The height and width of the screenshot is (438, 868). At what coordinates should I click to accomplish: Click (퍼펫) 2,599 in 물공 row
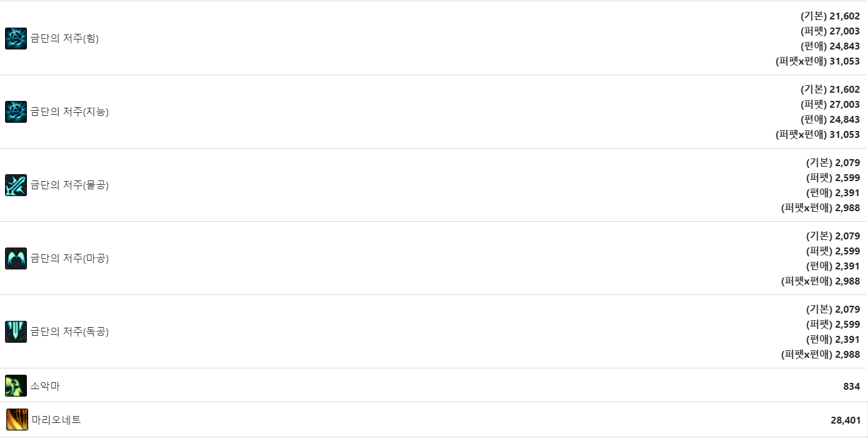click(x=834, y=178)
